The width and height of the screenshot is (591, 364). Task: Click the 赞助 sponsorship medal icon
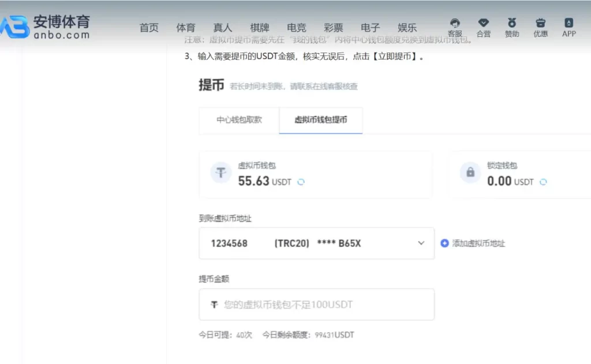click(x=512, y=23)
